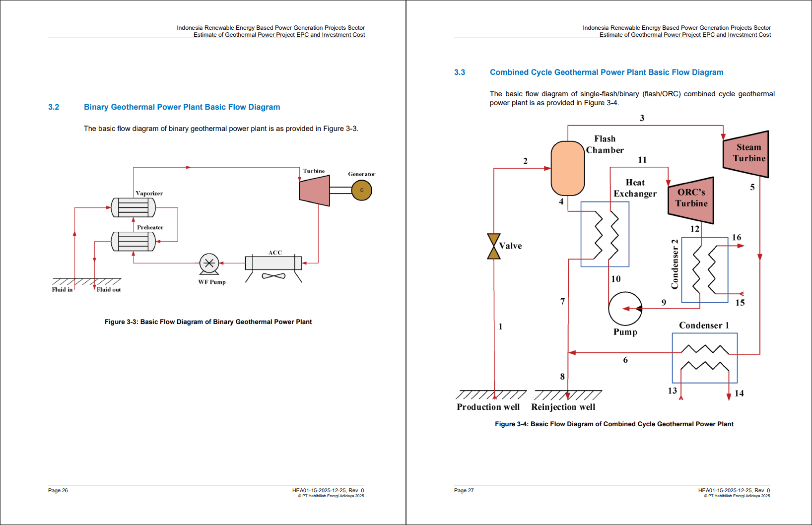Select heading 3.2 Binary Geothermal Power Plant
Image resolution: width=812 pixels, height=525 pixels.
coord(182,107)
